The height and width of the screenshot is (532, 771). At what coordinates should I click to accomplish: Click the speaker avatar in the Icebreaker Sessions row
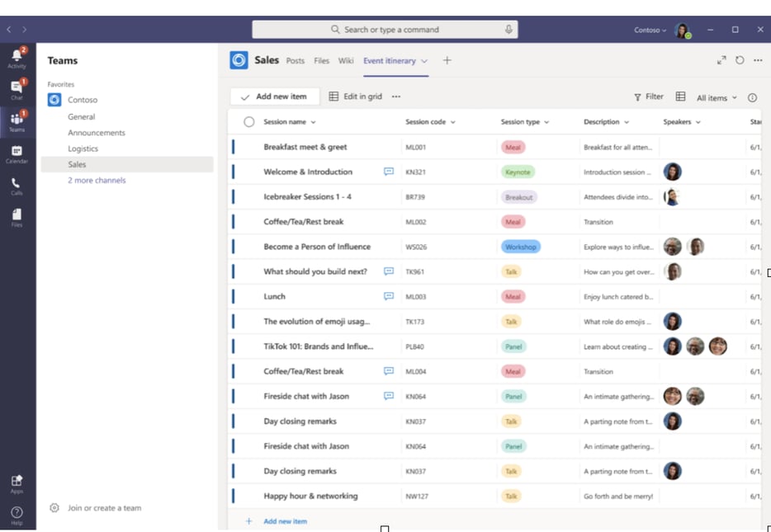[672, 197]
